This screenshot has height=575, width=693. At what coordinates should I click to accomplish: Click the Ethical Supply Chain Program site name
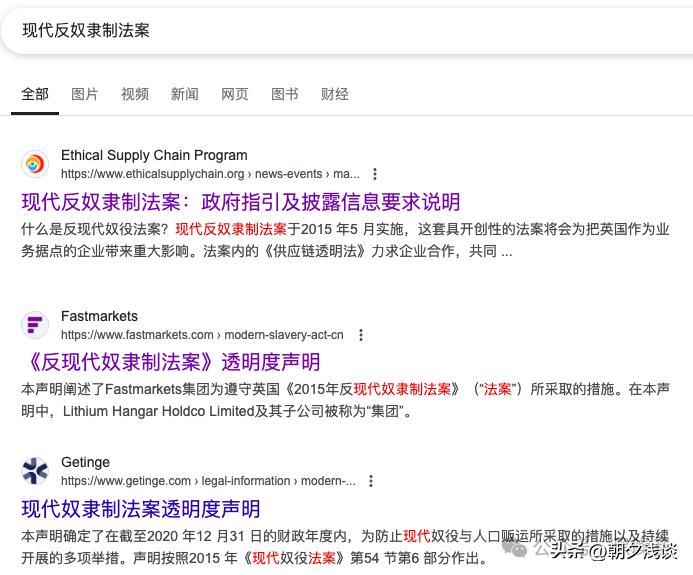pyautogui.click(x=154, y=156)
